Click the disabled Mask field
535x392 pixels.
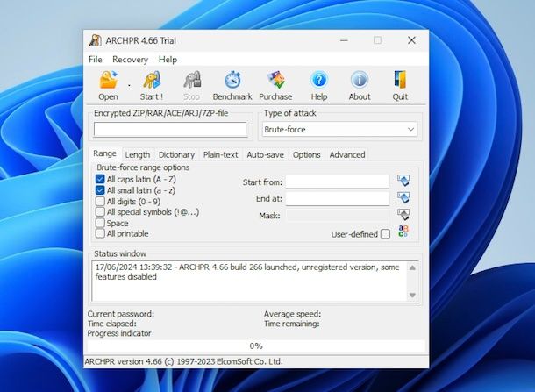point(338,216)
